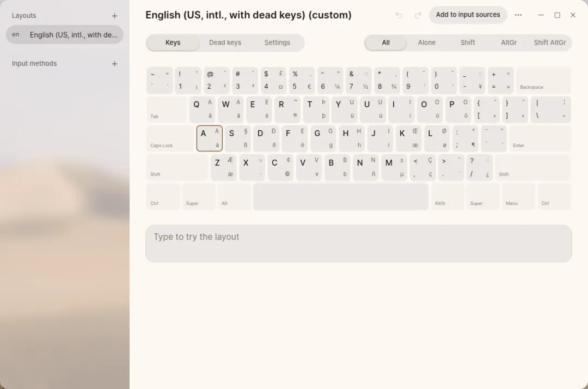Viewport: 588px width, 389px height.
Task: Select the semicolon and colon key
Action: 465,138
